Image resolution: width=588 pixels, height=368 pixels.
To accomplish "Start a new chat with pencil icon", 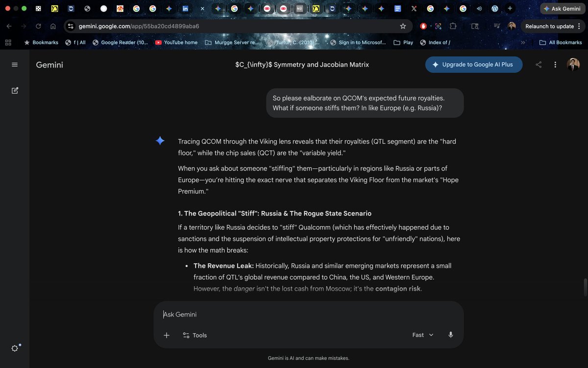I will 15,90.
